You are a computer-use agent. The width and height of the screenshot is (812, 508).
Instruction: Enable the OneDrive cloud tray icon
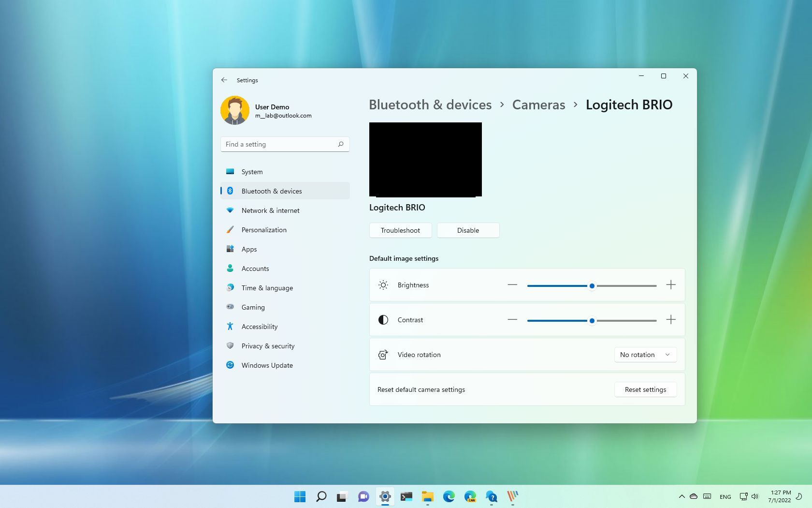tap(694, 496)
